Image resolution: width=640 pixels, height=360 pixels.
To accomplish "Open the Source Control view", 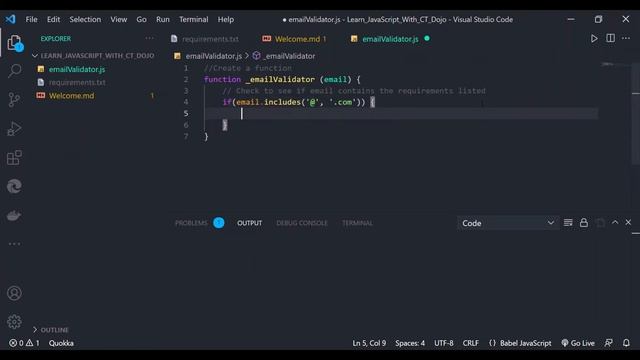I will click(x=14, y=100).
